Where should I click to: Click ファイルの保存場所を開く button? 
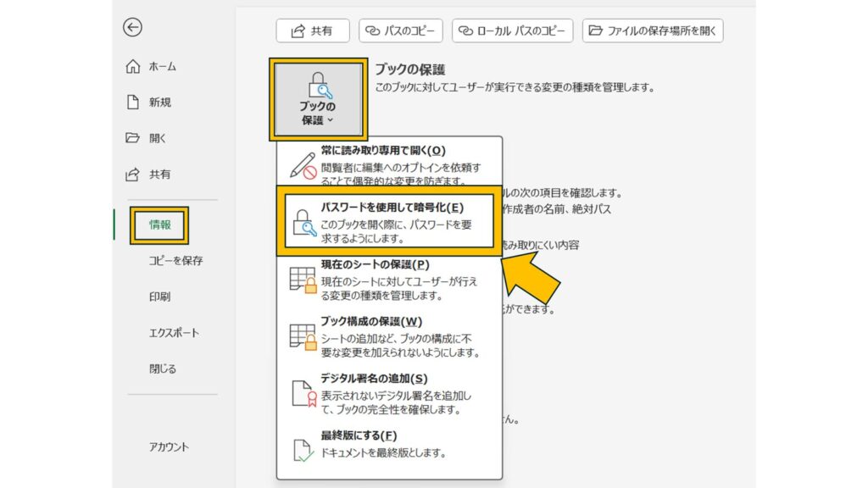pyautogui.click(x=653, y=31)
